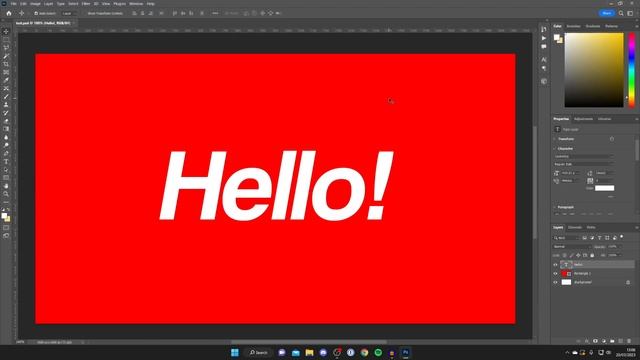The height and width of the screenshot is (360, 640).
Task: Toggle lock position for layer
Action: pos(578,256)
